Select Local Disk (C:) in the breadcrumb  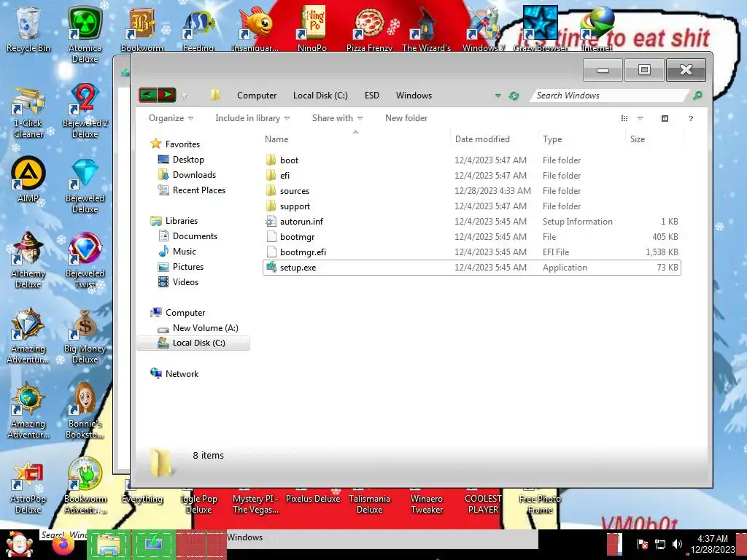320,96
